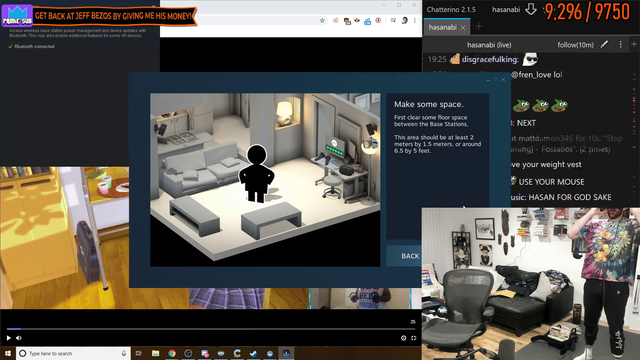
Task: Click the BACK button in room setup
Action: pos(404,256)
